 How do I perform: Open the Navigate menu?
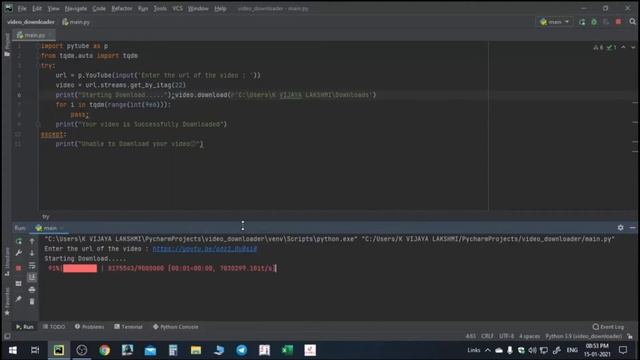(x=76, y=8)
